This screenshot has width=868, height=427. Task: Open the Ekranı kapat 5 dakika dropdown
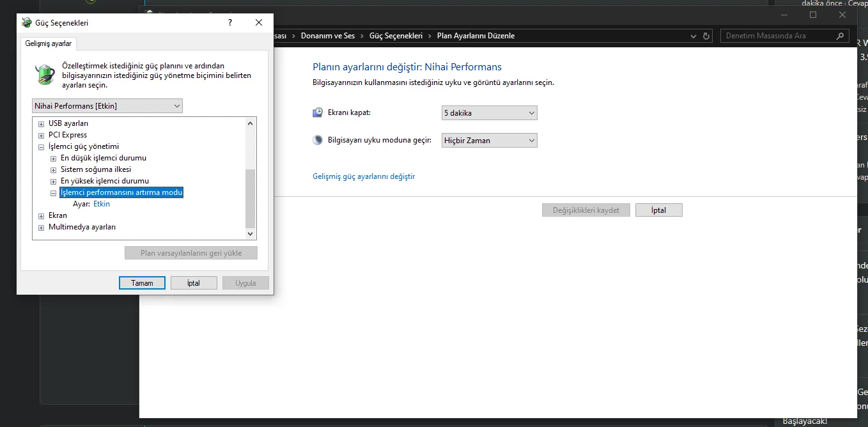[x=490, y=113]
